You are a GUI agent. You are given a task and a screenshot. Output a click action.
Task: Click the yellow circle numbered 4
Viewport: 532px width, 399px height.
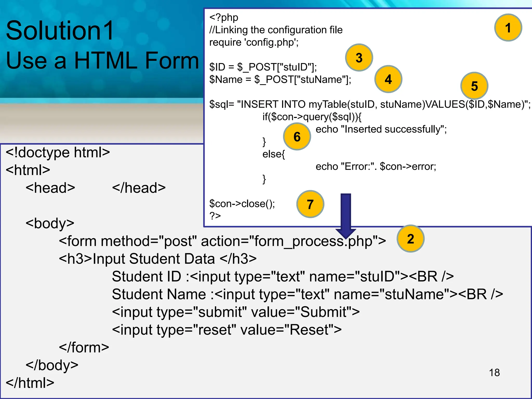[x=388, y=79]
